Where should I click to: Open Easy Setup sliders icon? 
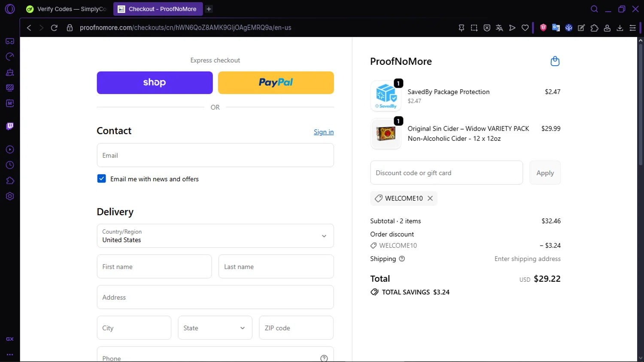[633, 27]
